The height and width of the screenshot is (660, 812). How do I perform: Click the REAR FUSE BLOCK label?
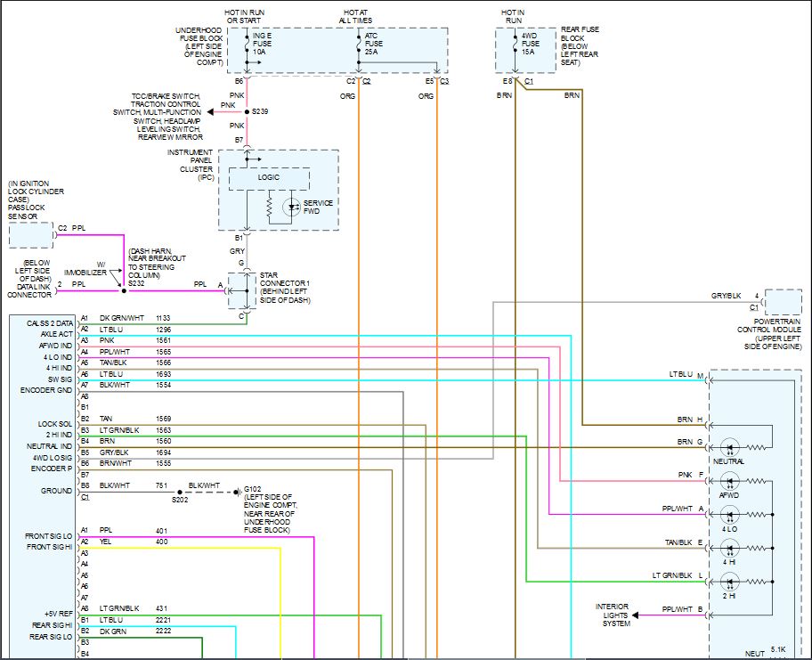(x=580, y=45)
